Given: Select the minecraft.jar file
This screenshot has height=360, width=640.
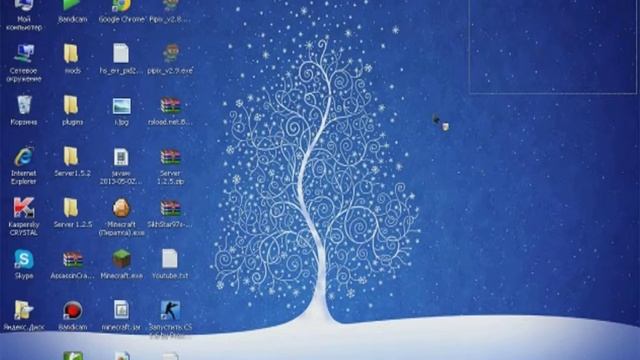Looking at the screenshot, I should [121, 315].
